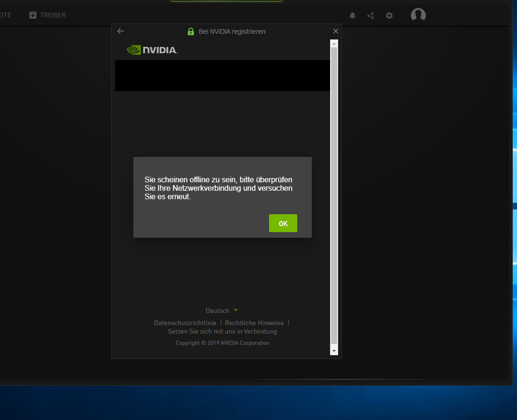The width and height of the screenshot is (517, 420).
Task: Click the Bei NVIDIA registrieren title text
Action: [232, 31]
